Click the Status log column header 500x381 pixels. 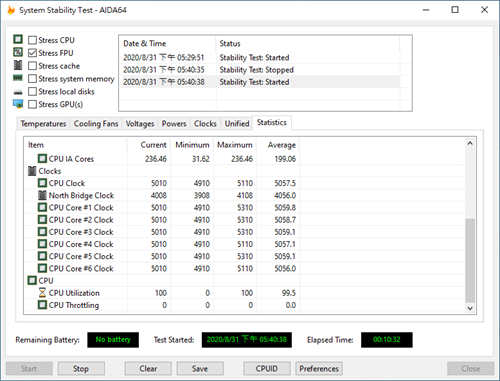[307, 44]
